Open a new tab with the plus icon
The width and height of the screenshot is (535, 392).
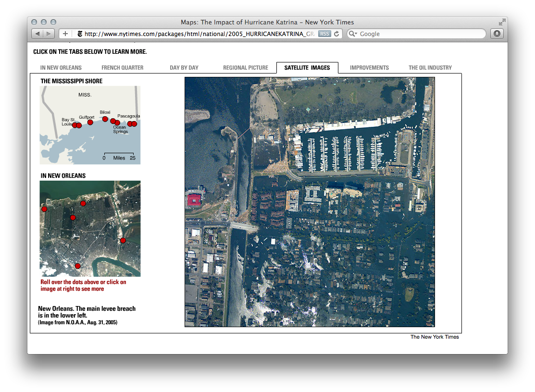pyautogui.click(x=64, y=34)
